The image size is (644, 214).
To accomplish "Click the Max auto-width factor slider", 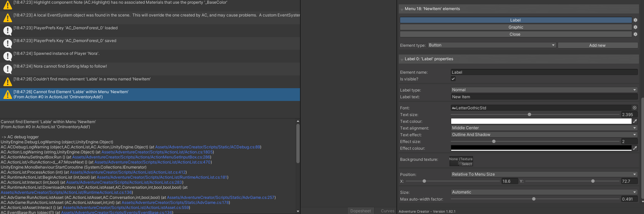I will coord(535,199).
